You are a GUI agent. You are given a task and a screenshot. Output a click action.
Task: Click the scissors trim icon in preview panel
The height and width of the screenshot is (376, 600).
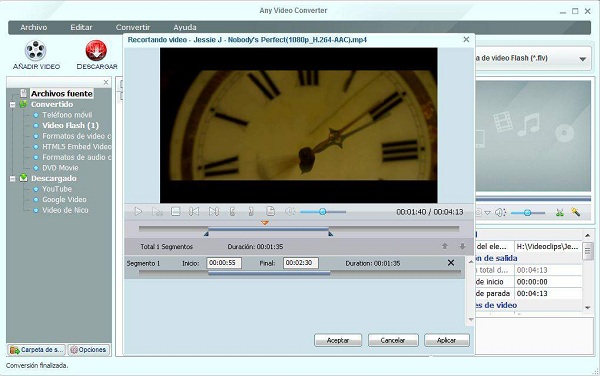(x=559, y=212)
